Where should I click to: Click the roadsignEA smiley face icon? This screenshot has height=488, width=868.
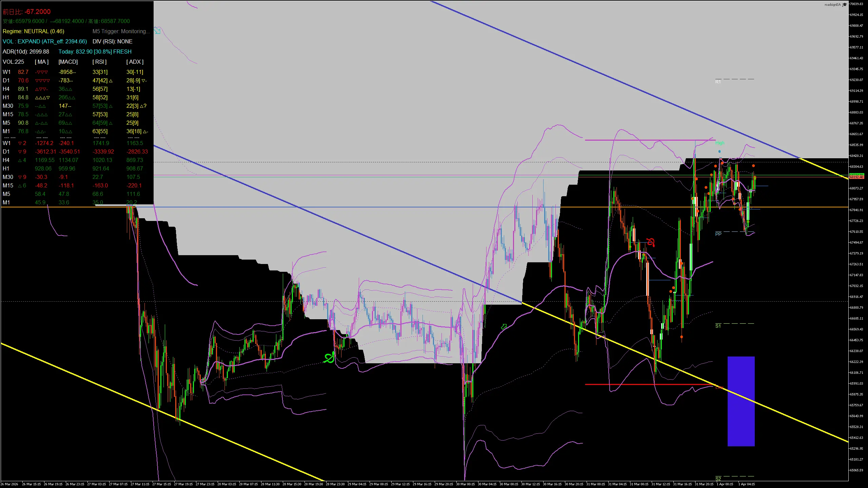click(x=845, y=5)
